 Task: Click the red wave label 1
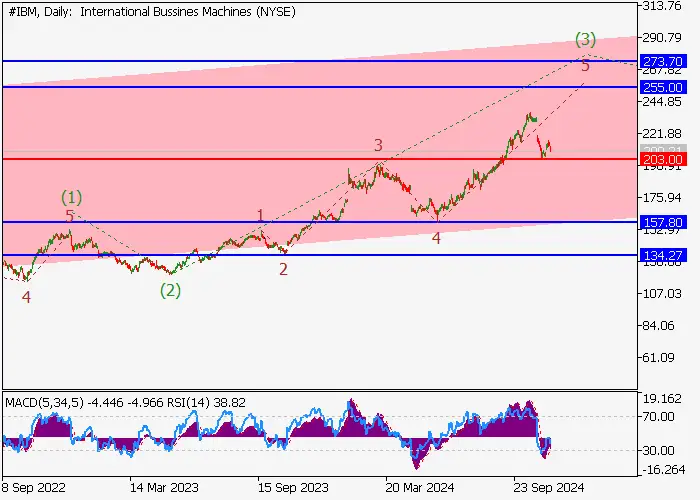pyautogui.click(x=260, y=216)
